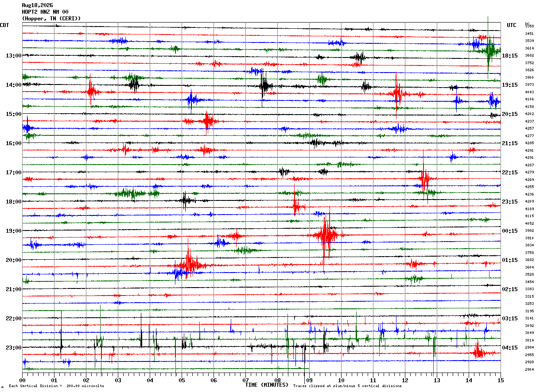This screenshot has height=392, width=536.
Task: Click the 04:15 UTC time label
Action: (x=510, y=348)
